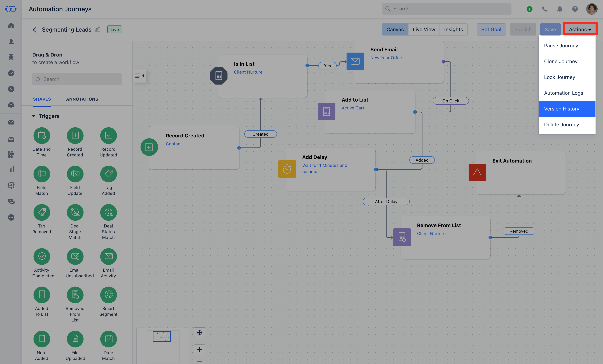Open Contacts in the left sidebar

tap(11, 42)
